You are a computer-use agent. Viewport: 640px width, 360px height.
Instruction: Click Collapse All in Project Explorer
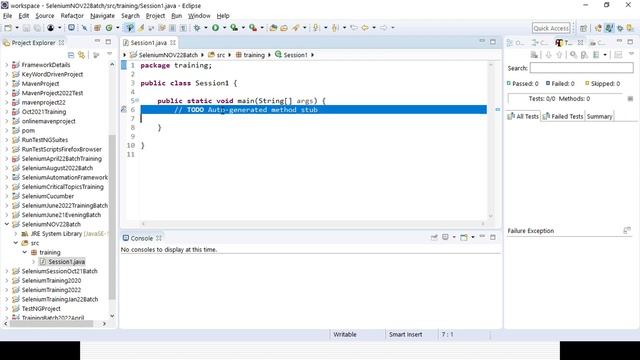[x=71, y=55]
